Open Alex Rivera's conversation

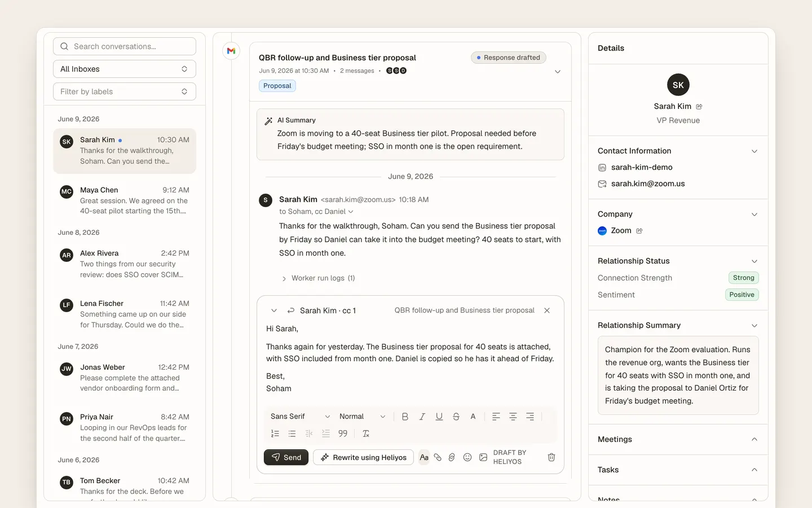point(125,264)
